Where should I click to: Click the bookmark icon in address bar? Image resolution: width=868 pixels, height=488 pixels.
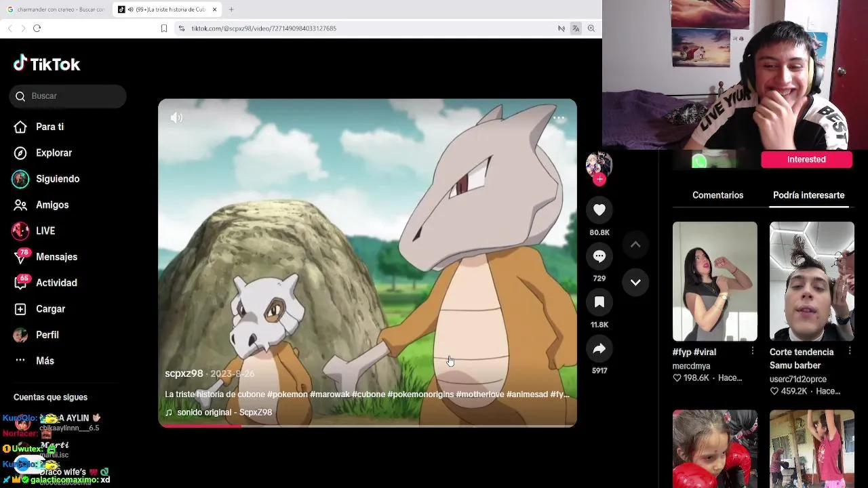point(164,28)
